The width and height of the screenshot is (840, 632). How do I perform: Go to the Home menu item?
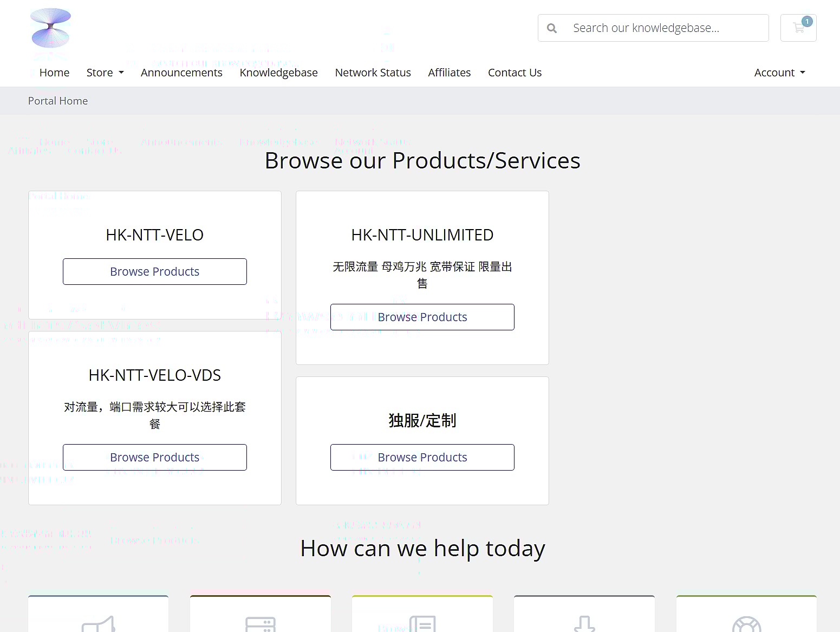(x=54, y=73)
